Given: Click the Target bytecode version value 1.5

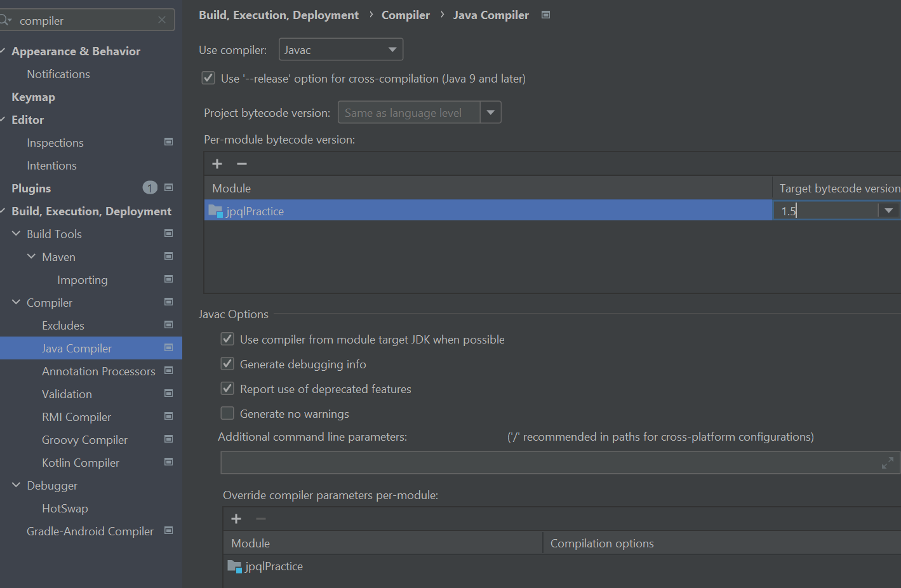Looking at the screenshot, I should point(789,211).
